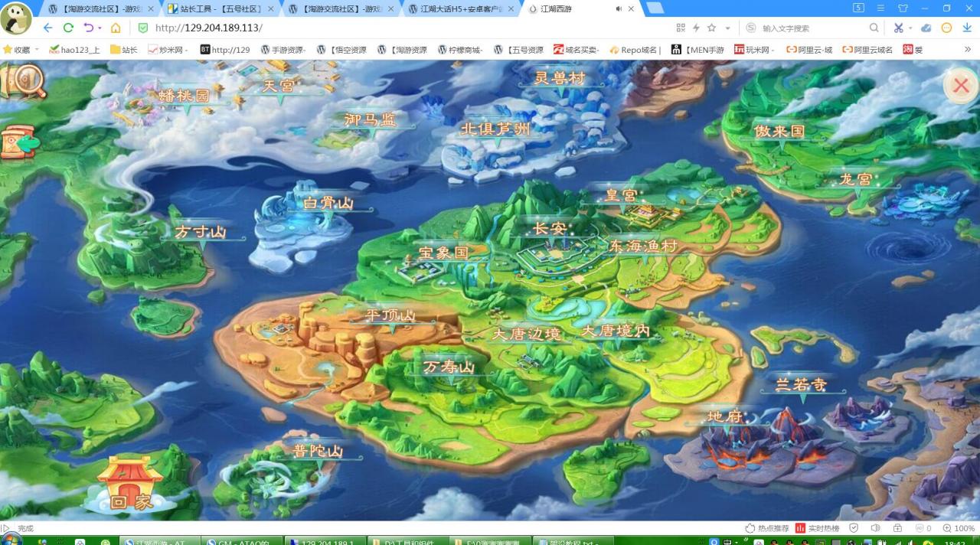Select 方寸山 on the map
Viewport: 980px width, 545px height.
pos(201,232)
